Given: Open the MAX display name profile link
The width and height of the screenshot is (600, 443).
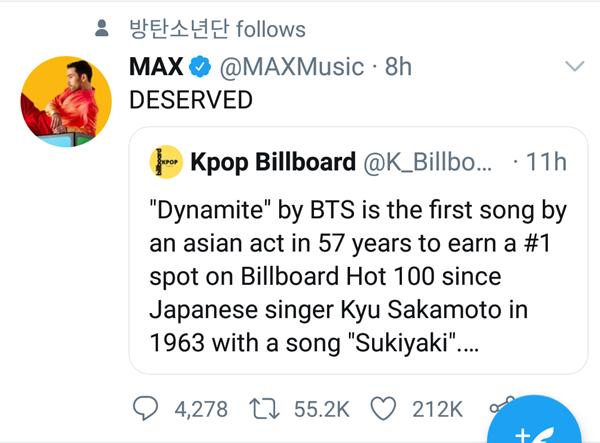Looking at the screenshot, I should 157,68.
